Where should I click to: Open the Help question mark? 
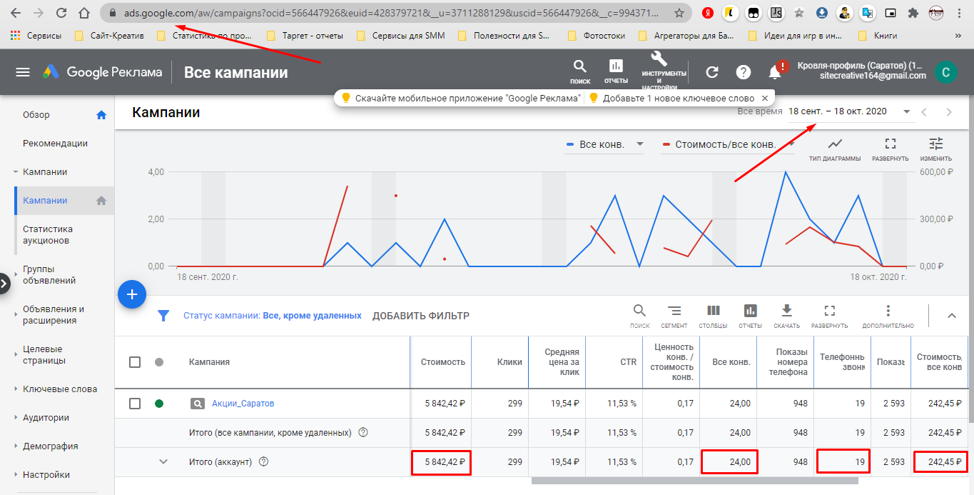coord(743,72)
